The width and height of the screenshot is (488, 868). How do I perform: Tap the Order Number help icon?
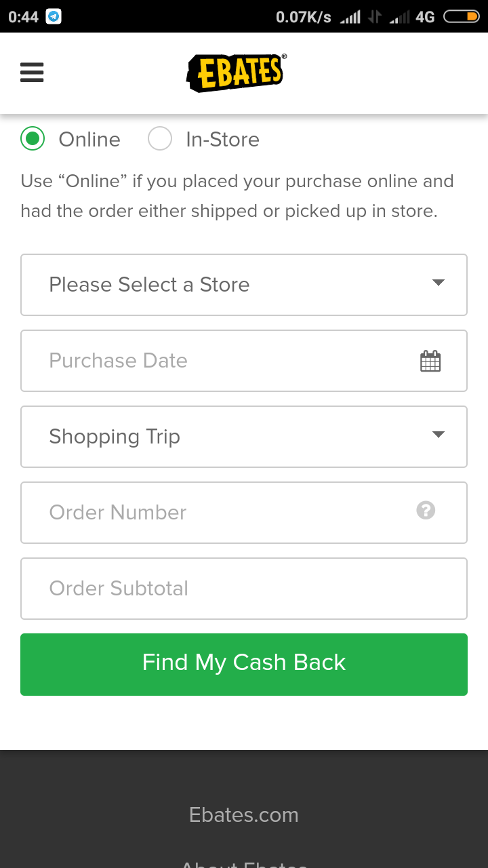[x=426, y=510]
